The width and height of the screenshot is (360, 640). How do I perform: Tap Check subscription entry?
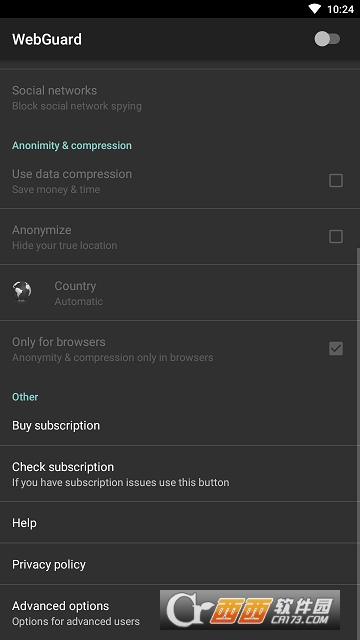[x=180, y=473]
